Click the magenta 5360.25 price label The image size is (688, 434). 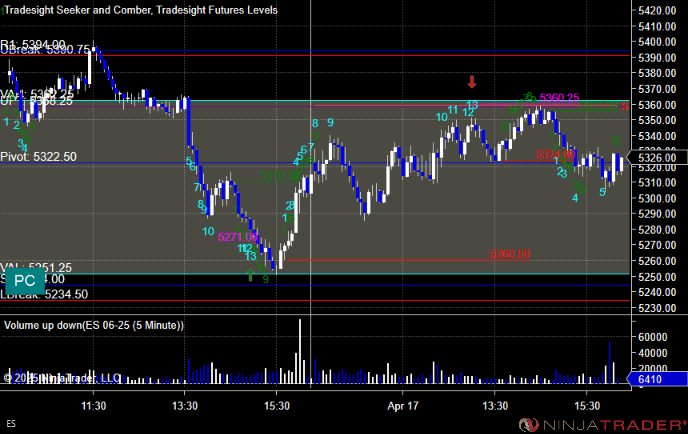tap(559, 97)
